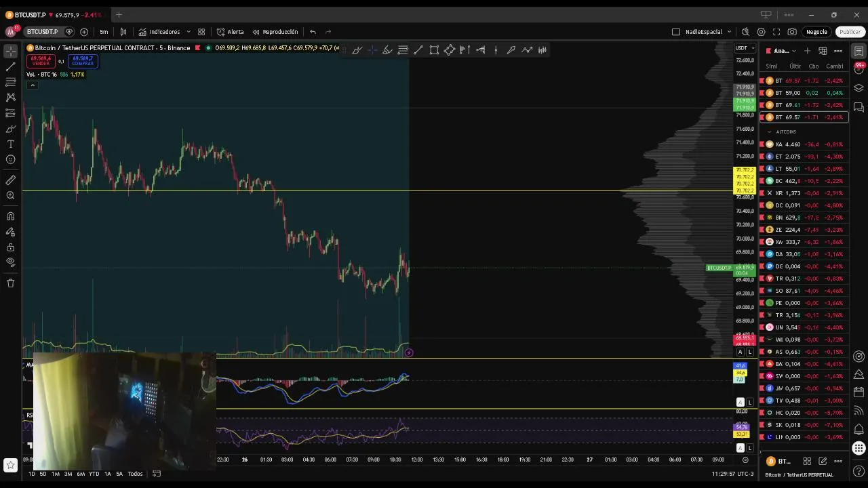
Task: Click the favorites star at bottom left
Action: tap(10, 465)
